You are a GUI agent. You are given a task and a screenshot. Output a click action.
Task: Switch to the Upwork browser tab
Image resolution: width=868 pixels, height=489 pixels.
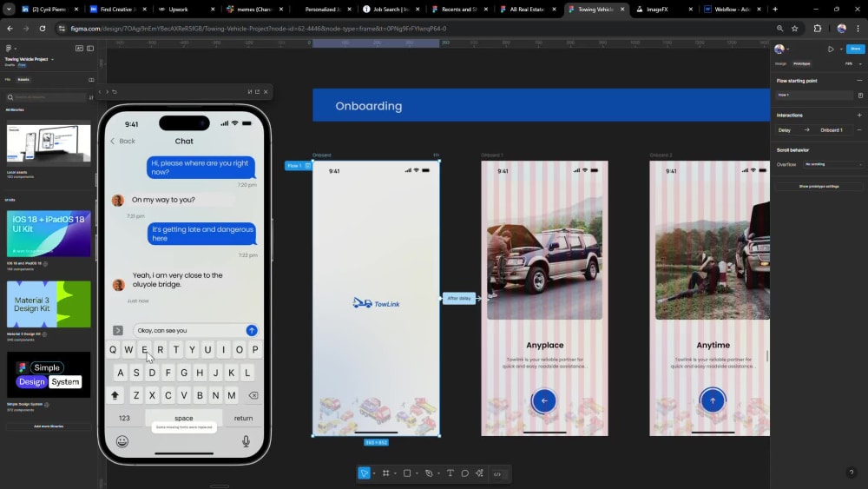point(186,10)
